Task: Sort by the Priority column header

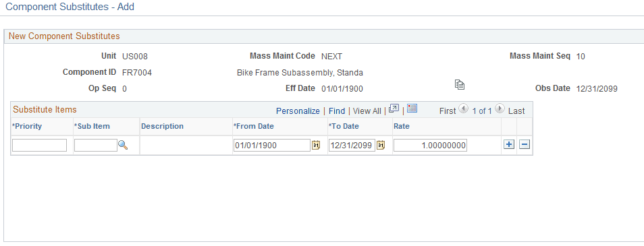Action: coord(27,126)
